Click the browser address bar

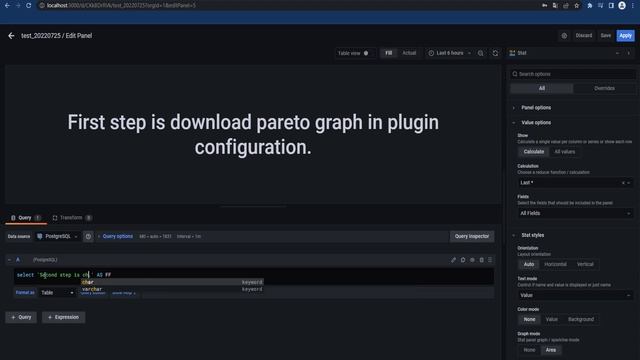pos(286,6)
